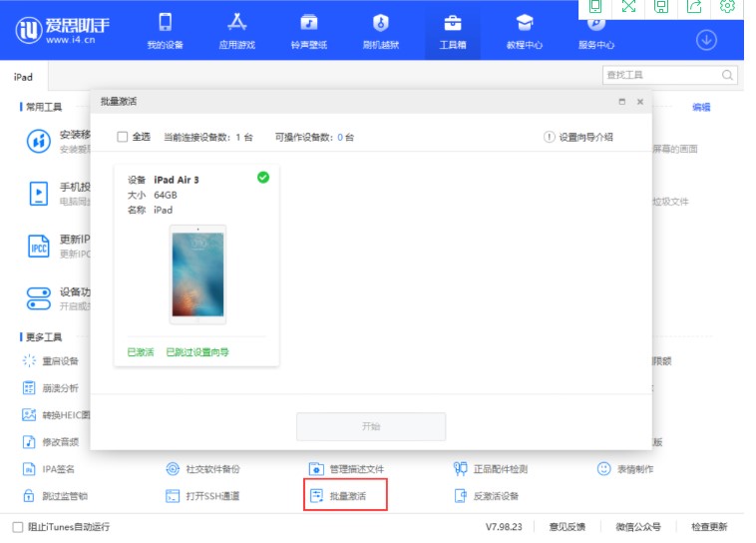Viewport: 756px width, 543px height.
Task: Open 反激活设备 tool
Action: click(x=486, y=496)
